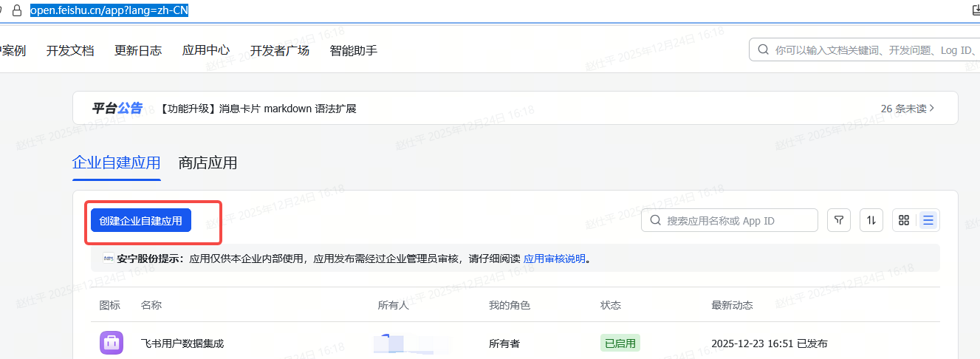Select the 商店应用 tab

tap(208, 163)
